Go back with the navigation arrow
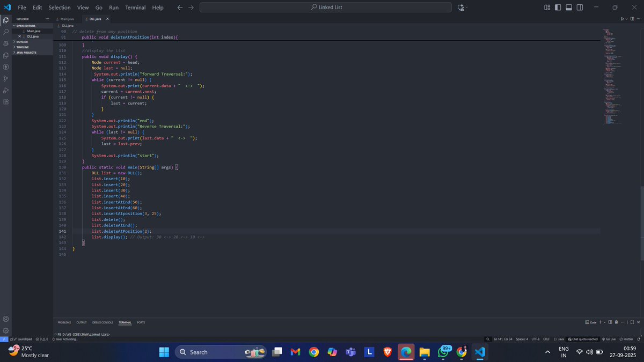Viewport: 644px width, 362px height. click(x=180, y=8)
